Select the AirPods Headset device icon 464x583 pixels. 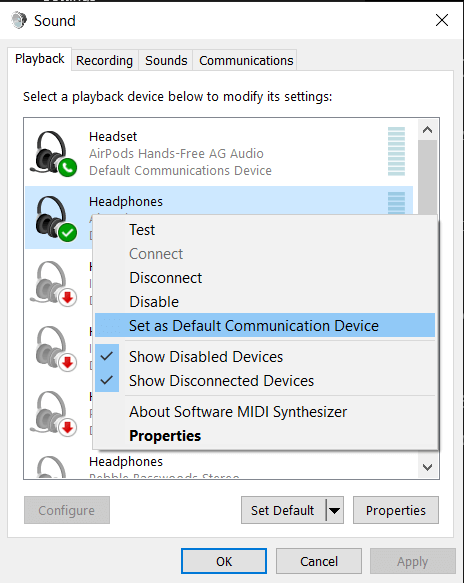[x=54, y=154]
